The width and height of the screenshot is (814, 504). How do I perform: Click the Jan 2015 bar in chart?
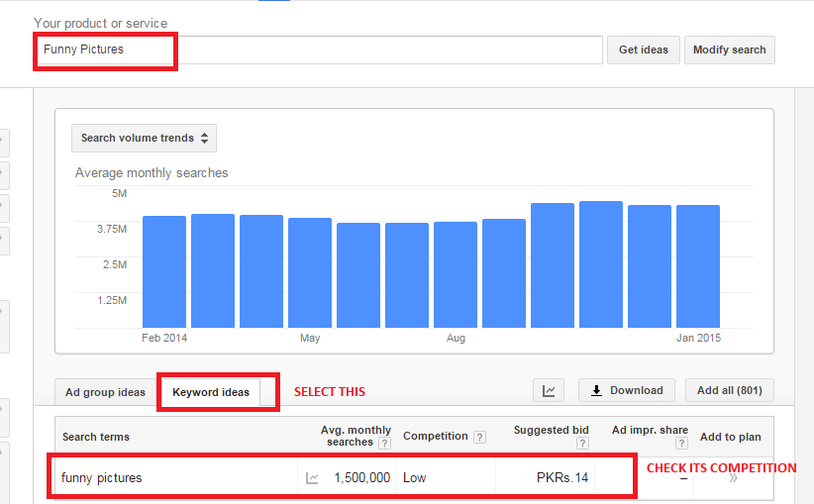coord(698,266)
